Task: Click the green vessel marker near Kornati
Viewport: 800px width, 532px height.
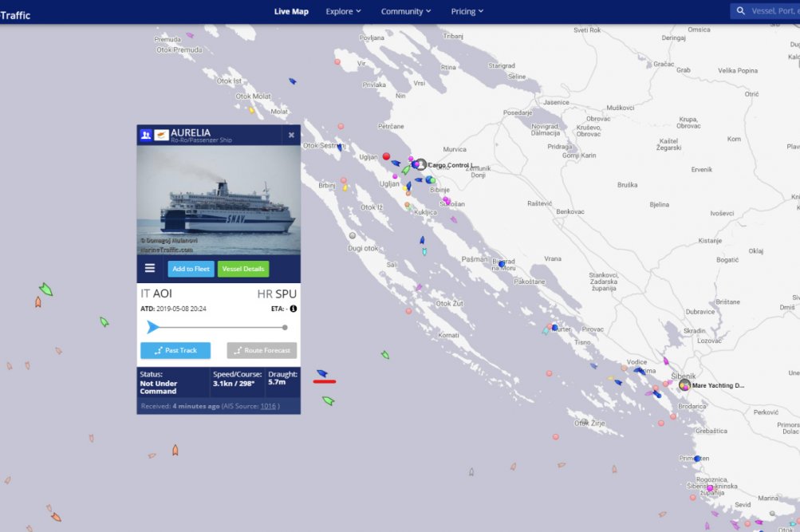Action: pyautogui.click(x=385, y=354)
